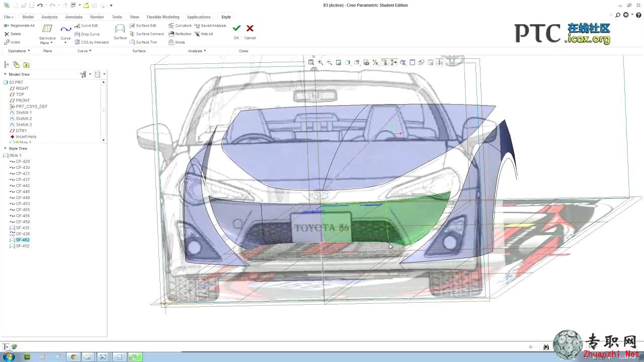
Task: Click the Windows Start button
Action: click(9, 357)
